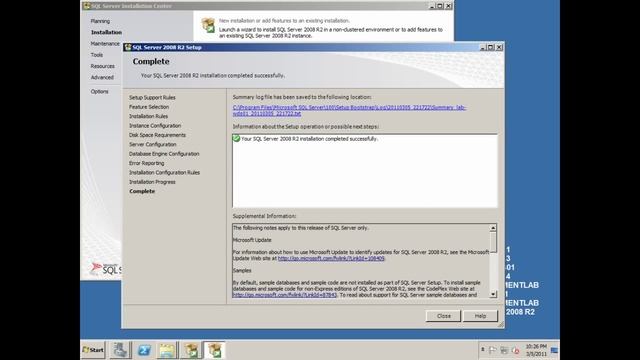Open Windows PowerShell from taskbar
The width and height of the screenshot is (640, 360).
144,350
